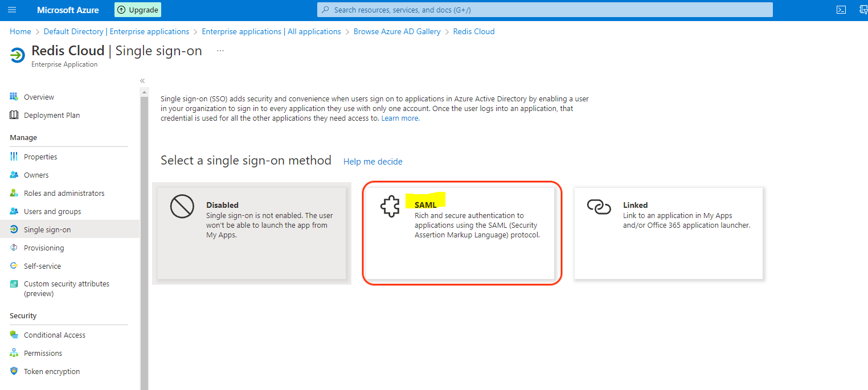Click the Token encryption shield icon
Image resolution: width=868 pixels, height=390 pixels.
tap(14, 371)
